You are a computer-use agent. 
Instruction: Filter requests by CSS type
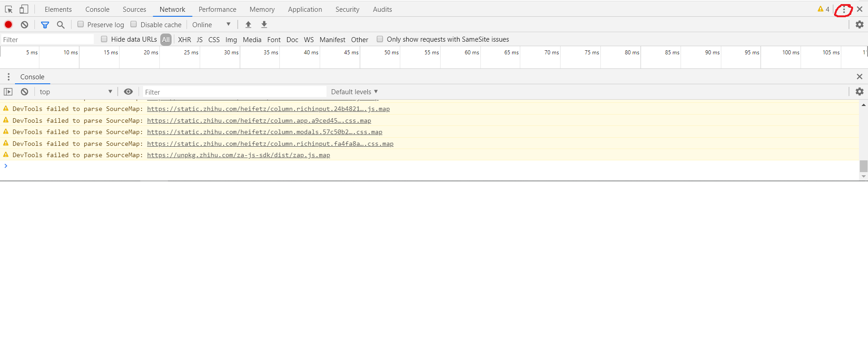click(214, 39)
